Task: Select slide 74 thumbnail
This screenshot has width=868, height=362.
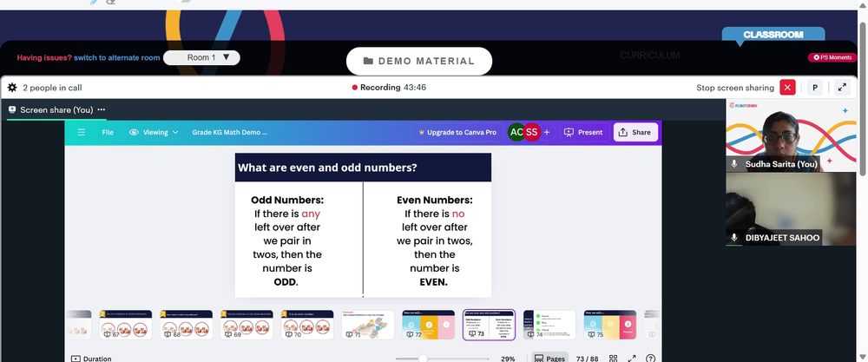Action: pyautogui.click(x=549, y=325)
